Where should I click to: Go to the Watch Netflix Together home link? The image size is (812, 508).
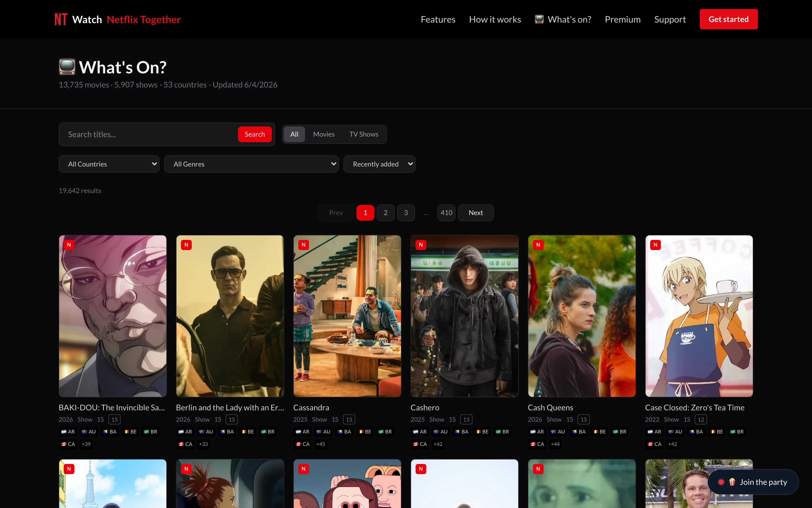coord(118,19)
